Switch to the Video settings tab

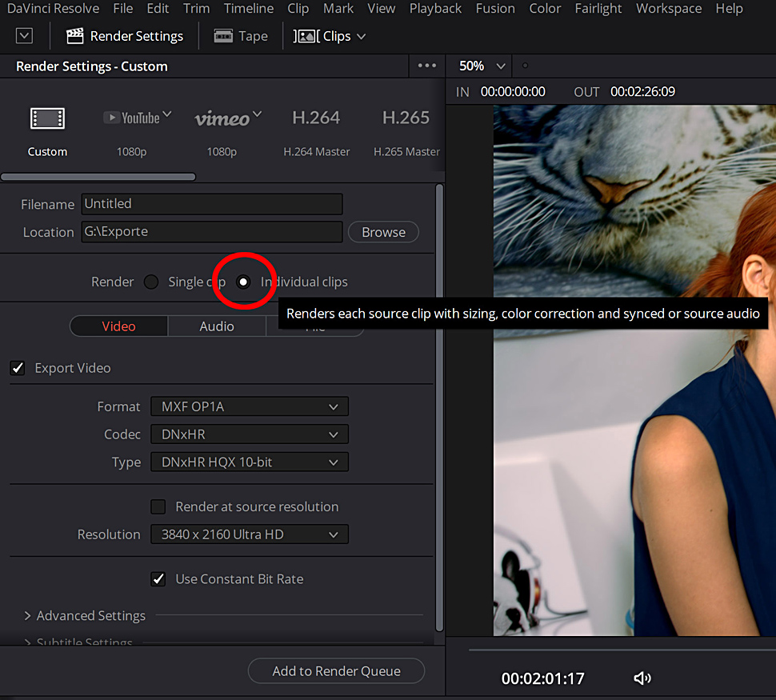[x=118, y=326]
